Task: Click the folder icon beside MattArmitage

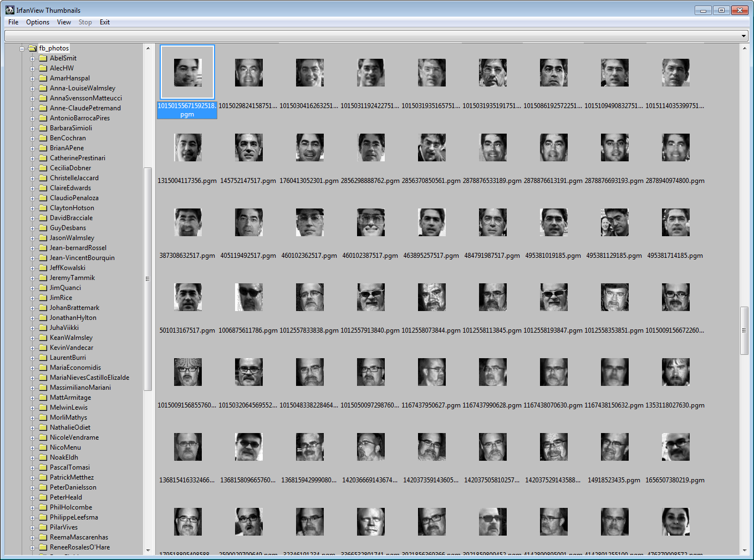Action: pyautogui.click(x=43, y=398)
